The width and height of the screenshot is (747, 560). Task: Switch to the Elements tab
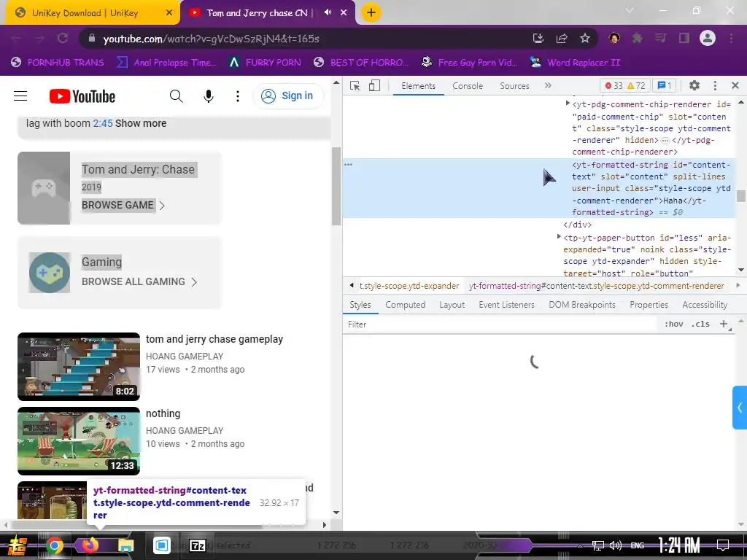[418, 86]
